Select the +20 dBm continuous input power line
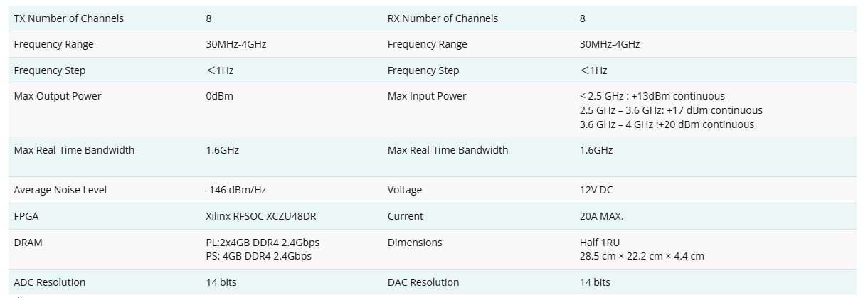The height and width of the screenshot is (298, 868). click(x=667, y=124)
